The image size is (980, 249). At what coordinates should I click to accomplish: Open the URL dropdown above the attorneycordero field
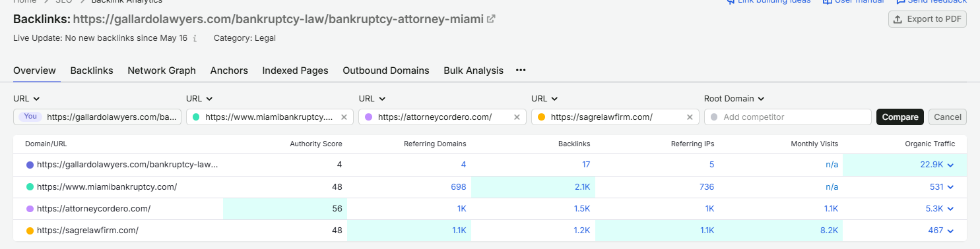pos(372,99)
